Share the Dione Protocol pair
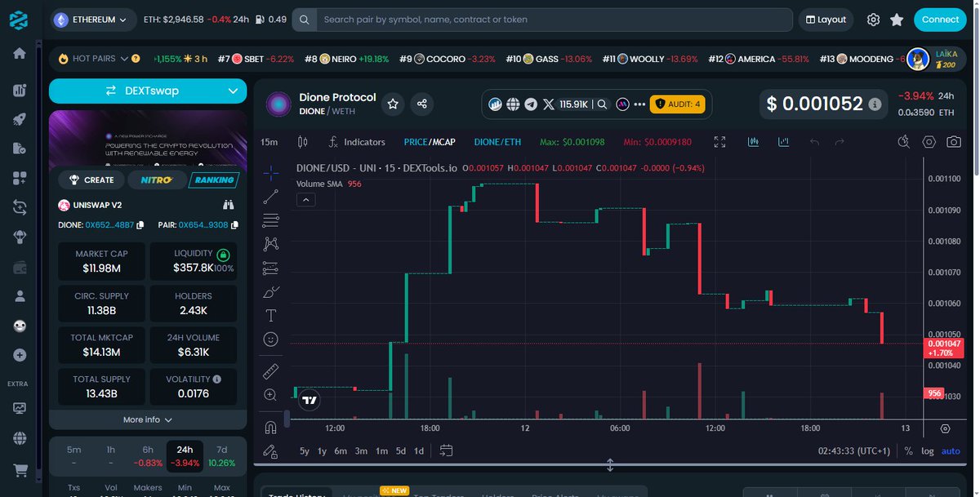 pos(422,104)
